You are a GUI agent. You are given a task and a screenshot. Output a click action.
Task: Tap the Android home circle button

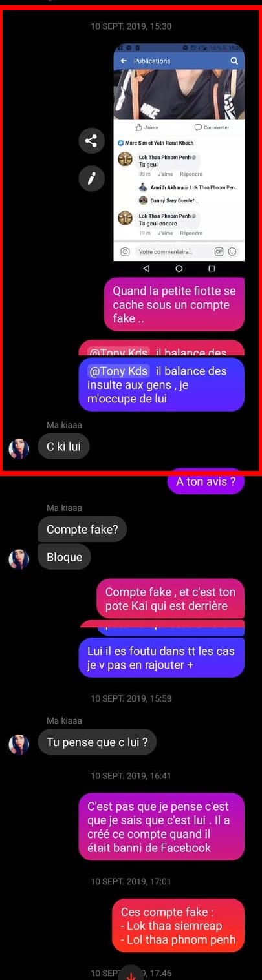click(x=179, y=268)
